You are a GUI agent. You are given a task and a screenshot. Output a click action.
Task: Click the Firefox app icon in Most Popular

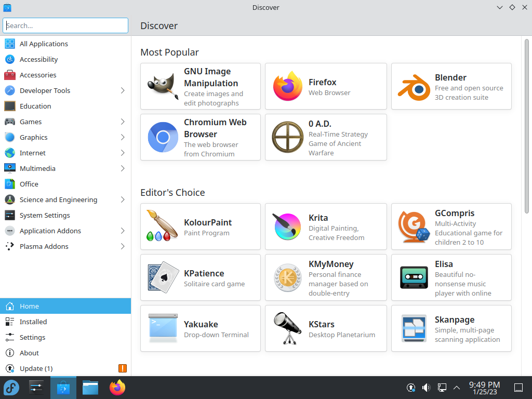click(288, 86)
